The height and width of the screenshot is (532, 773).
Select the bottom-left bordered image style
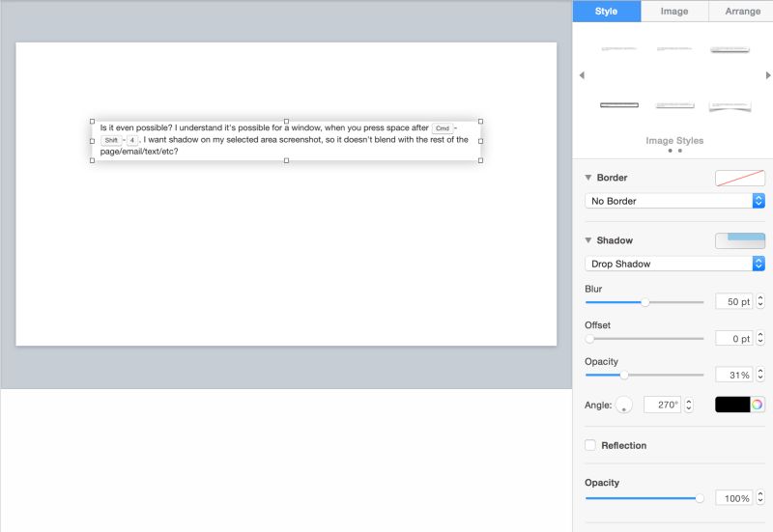pos(619,105)
